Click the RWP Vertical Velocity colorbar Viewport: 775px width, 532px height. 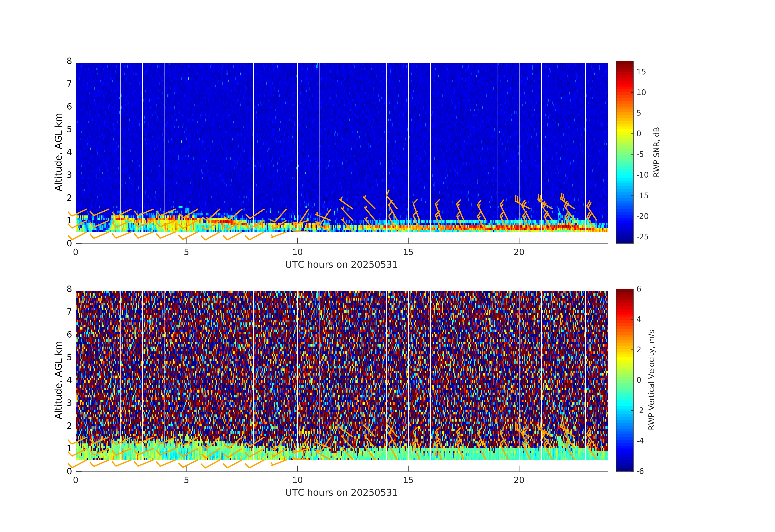coord(624,380)
